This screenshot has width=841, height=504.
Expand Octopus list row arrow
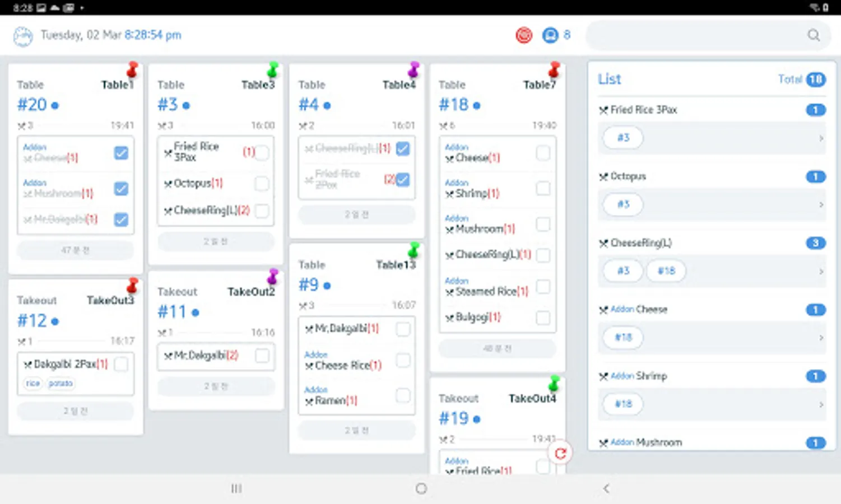821,204
